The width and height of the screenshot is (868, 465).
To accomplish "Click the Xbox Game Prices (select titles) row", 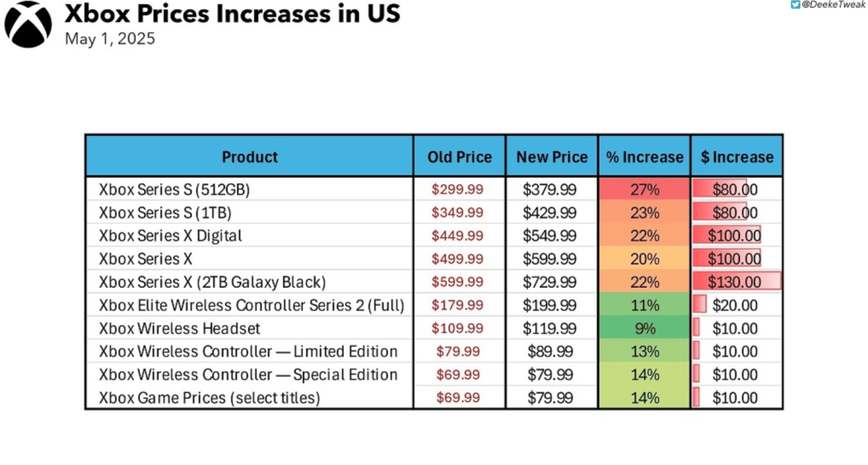I will tap(434, 397).
